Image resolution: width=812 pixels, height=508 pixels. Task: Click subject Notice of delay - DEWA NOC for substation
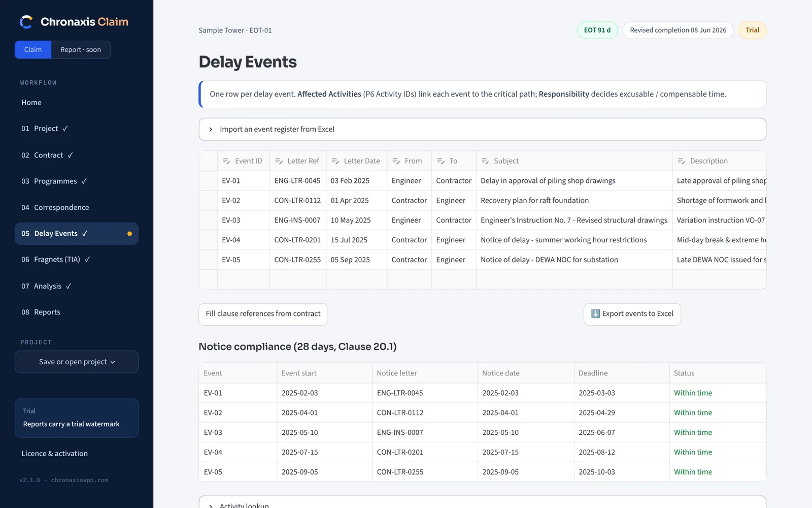(574, 260)
